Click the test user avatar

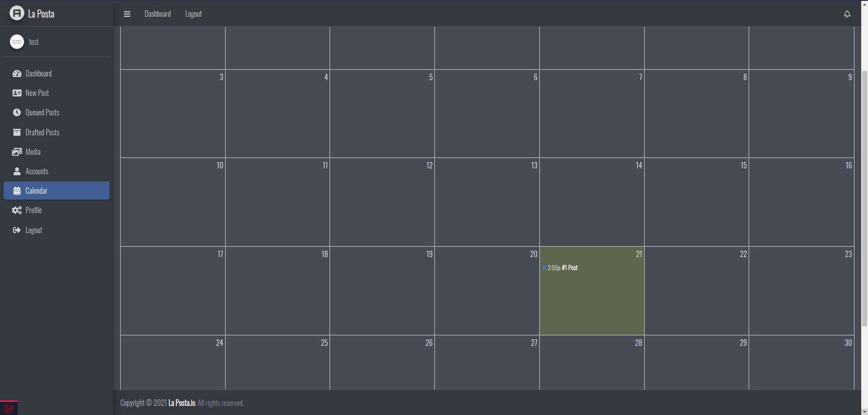coord(17,42)
